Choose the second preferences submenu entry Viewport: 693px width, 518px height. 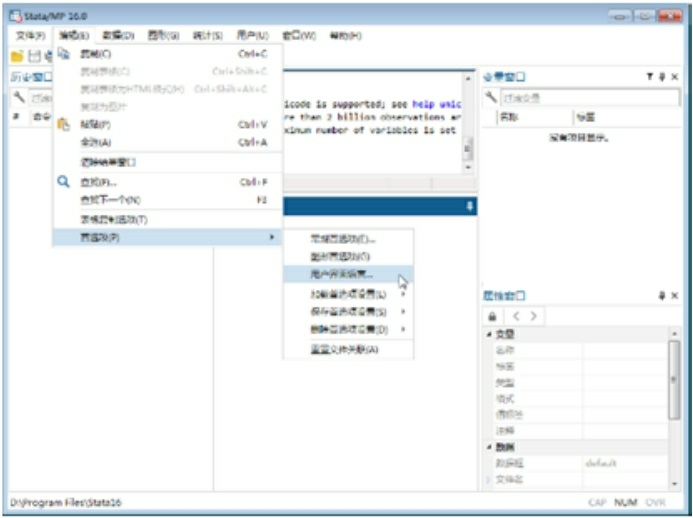click(348, 256)
